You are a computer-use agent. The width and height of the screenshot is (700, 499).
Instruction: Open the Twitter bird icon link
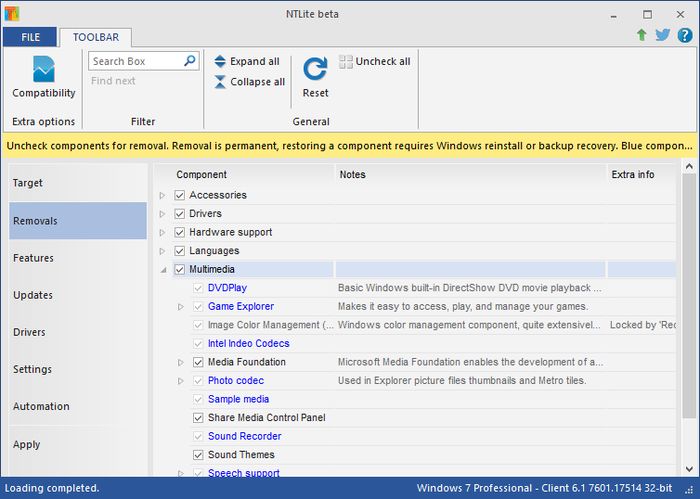(662, 35)
